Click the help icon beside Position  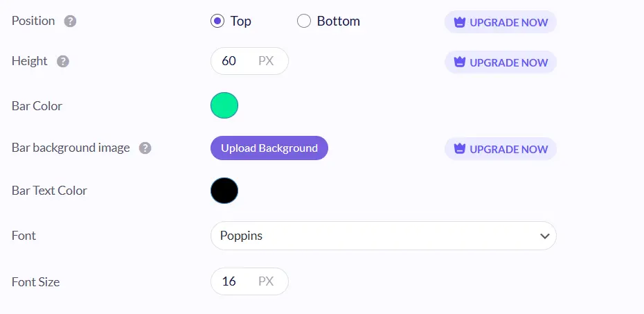[x=70, y=21]
